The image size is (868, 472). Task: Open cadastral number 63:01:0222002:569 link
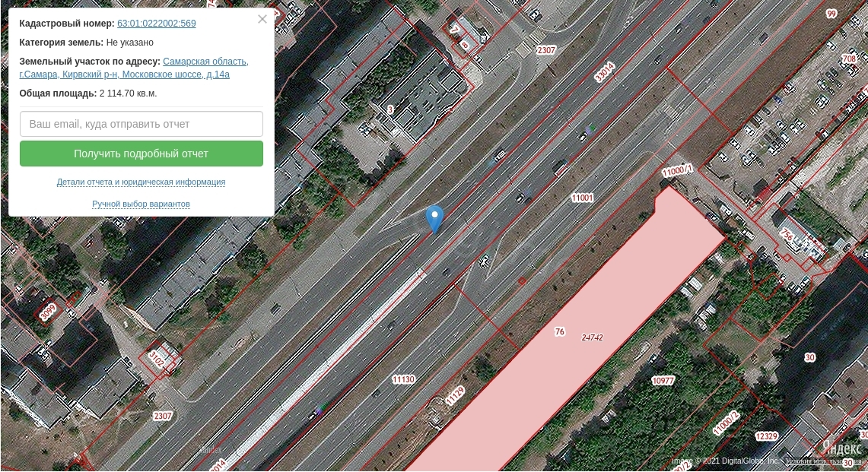(x=156, y=24)
